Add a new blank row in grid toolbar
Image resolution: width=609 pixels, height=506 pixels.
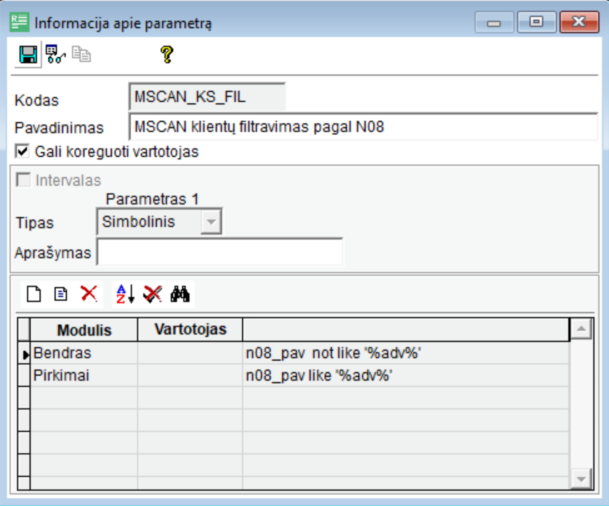(x=33, y=294)
